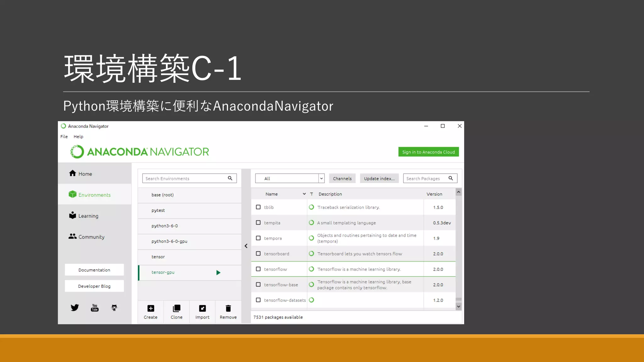Click the 7531 packages available status text

coord(278,317)
